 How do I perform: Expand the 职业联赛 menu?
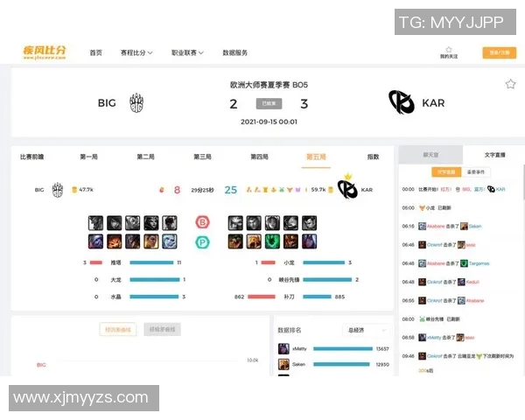pyautogui.click(x=187, y=52)
